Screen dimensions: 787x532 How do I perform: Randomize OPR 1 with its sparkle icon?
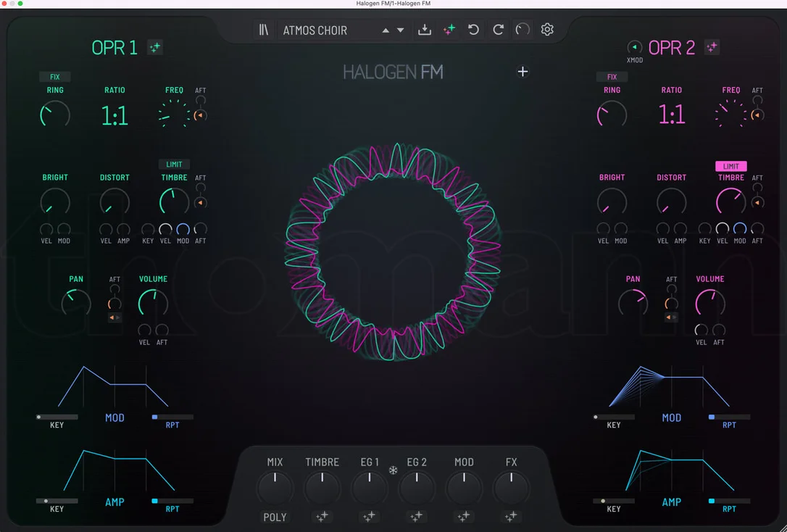[x=155, y=47]
